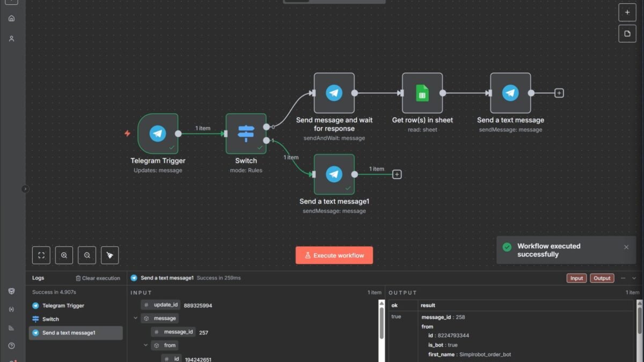
Task: Open the Personal user icon in the left sidebar
Action: (x=12, y=39)
